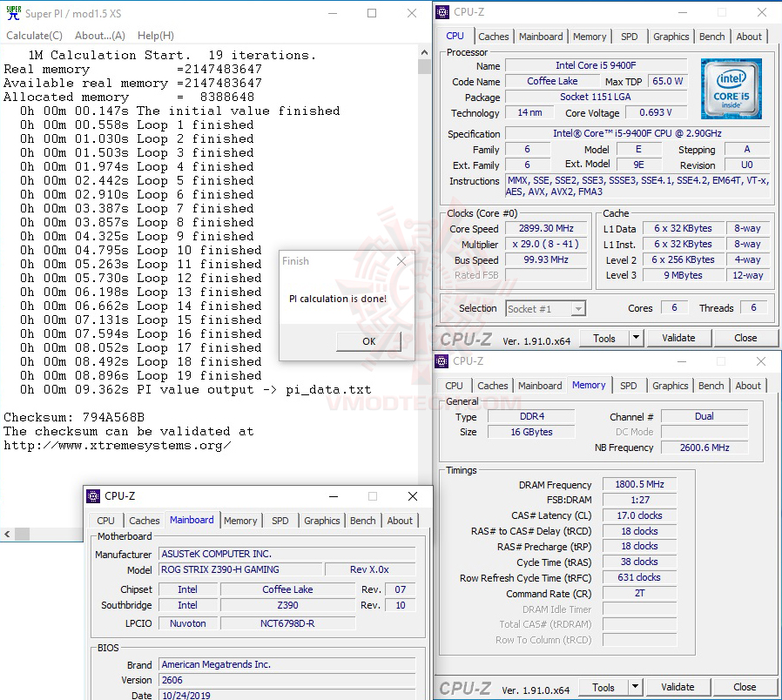Click the Name field Intel Core i5 9400F

[596, 65]
